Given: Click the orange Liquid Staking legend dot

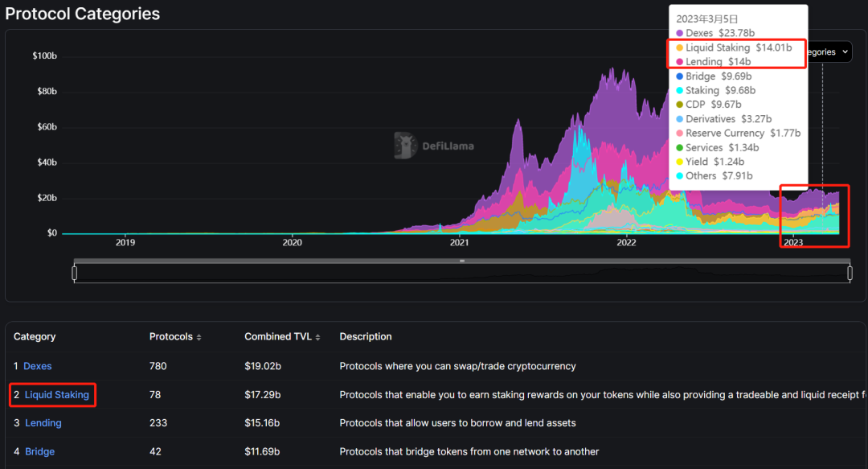Looking at the screenshot, I should click(680, 48).
